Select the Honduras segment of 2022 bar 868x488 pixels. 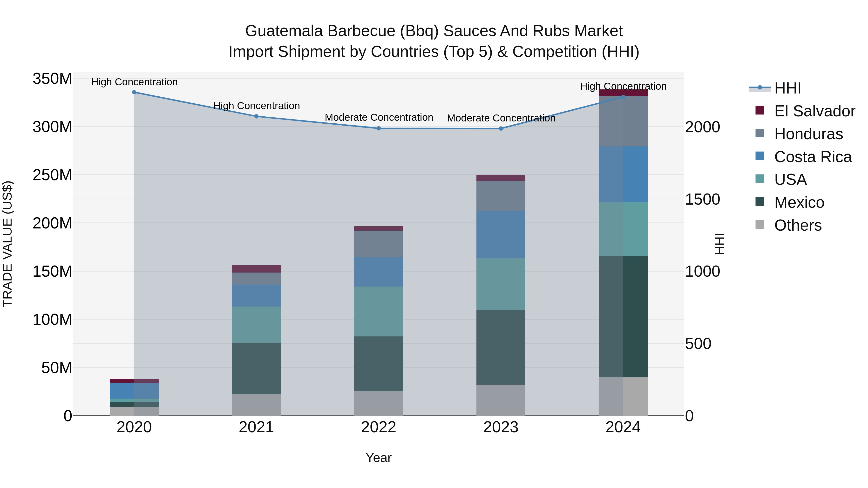click(379, 244)
